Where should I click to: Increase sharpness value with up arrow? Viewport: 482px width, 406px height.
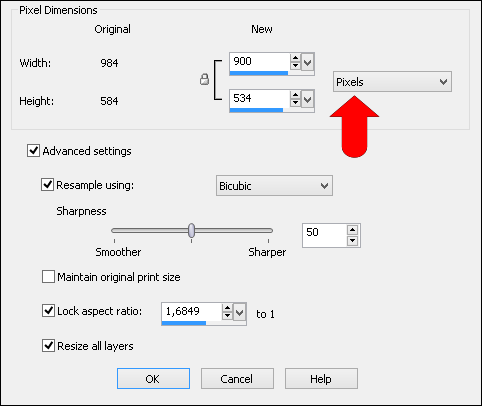352,230
